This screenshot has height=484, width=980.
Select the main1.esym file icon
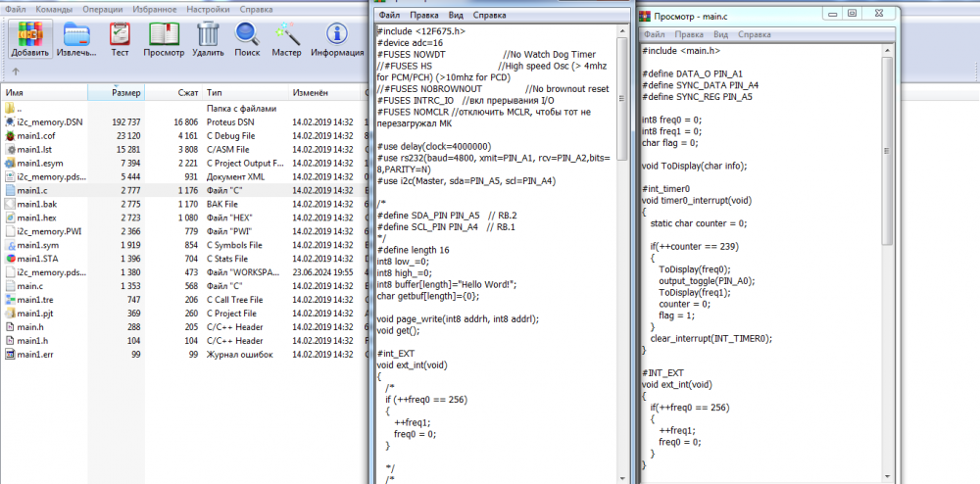10,163
